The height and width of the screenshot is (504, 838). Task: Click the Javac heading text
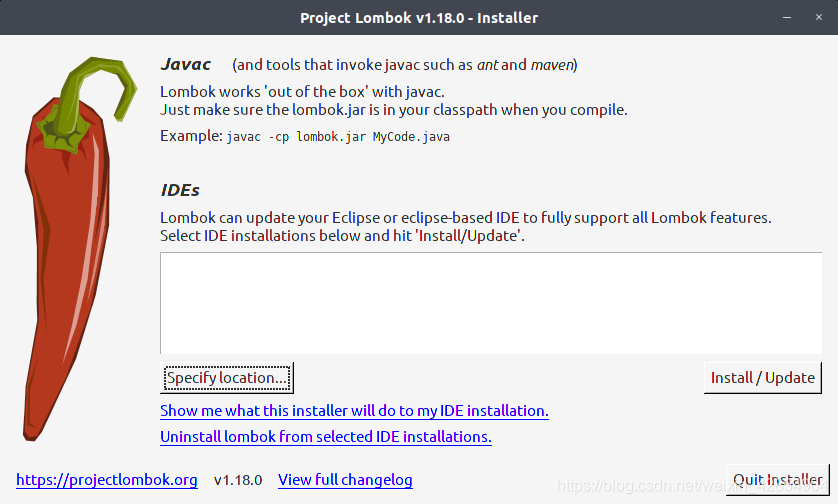186,64
